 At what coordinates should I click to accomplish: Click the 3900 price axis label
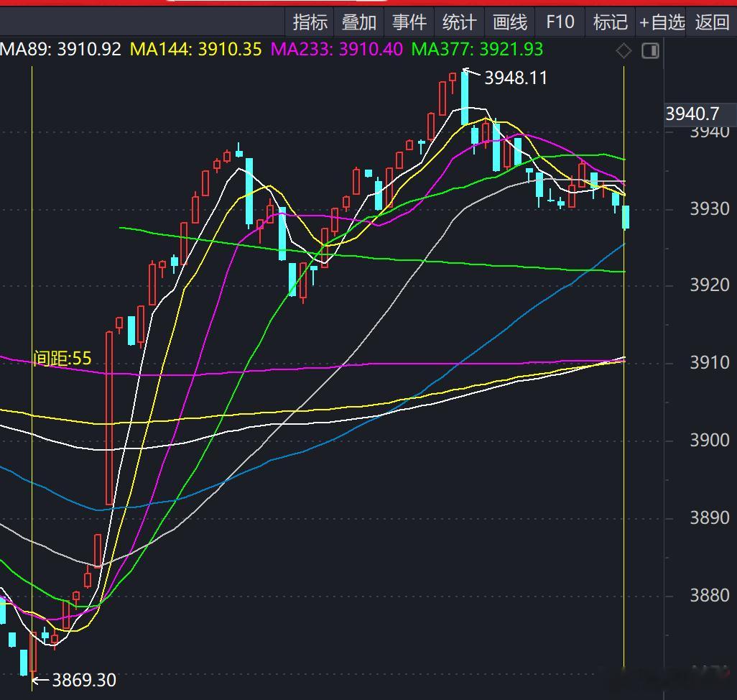click(x=709, y=440)
